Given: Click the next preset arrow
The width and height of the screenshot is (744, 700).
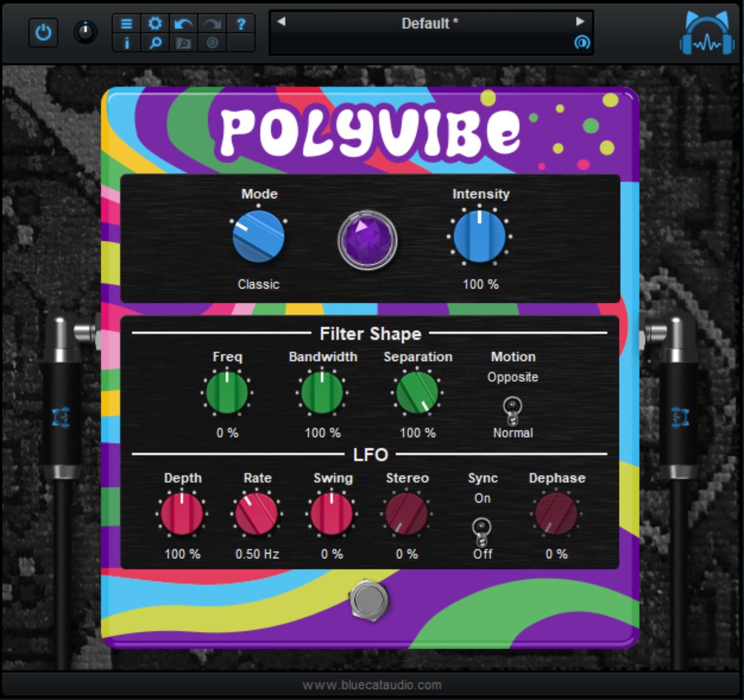Looking at the screenshot, I should pos(579,21).
